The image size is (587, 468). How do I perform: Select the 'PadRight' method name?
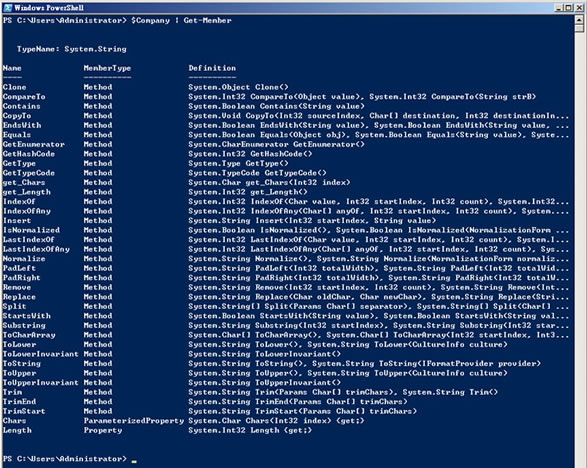pyautogui.click(x=22, y=278)
